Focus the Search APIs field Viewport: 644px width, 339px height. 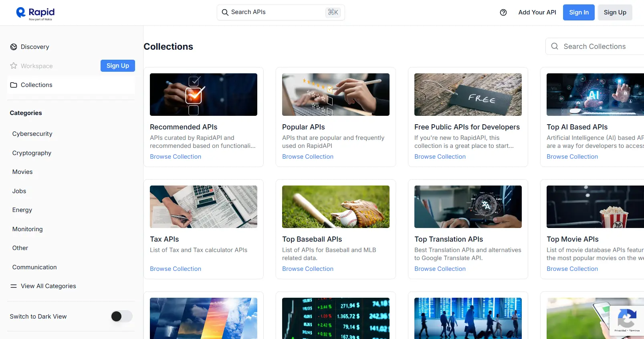click(x=281, y=12)
